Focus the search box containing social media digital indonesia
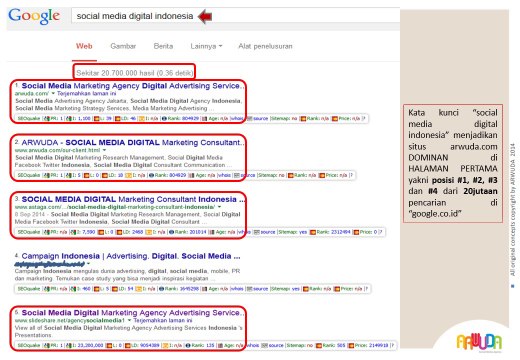 coord(235,16)
